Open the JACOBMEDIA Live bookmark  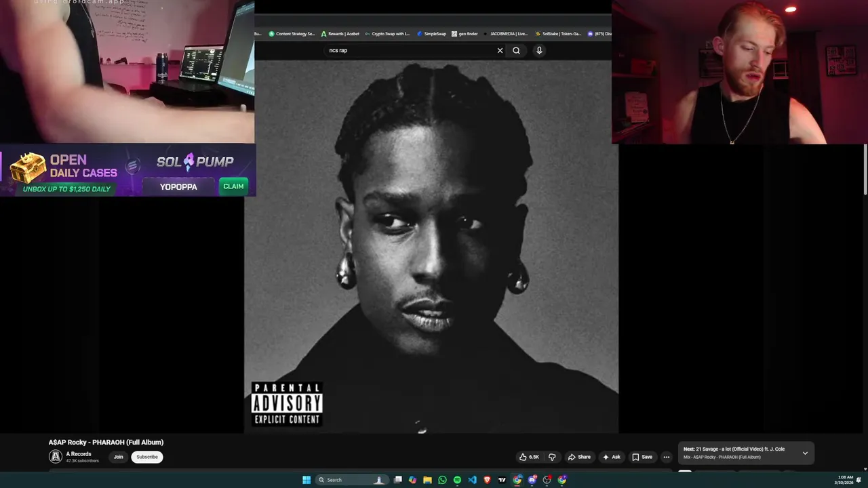tap(506, 33)
